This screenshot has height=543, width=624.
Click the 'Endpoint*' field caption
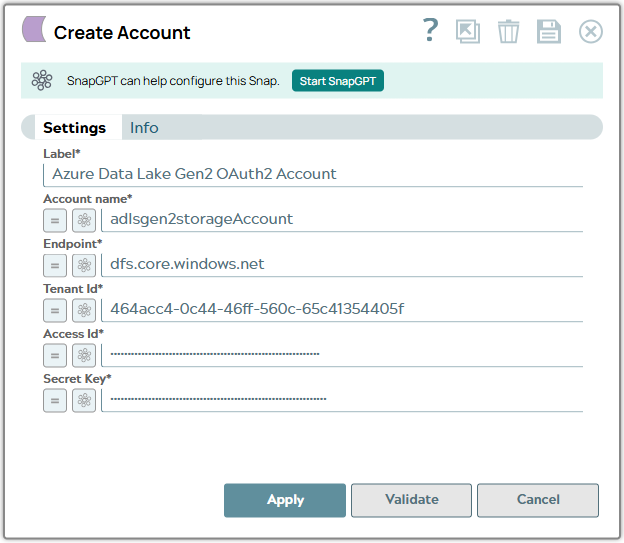(x=72, y=244)
